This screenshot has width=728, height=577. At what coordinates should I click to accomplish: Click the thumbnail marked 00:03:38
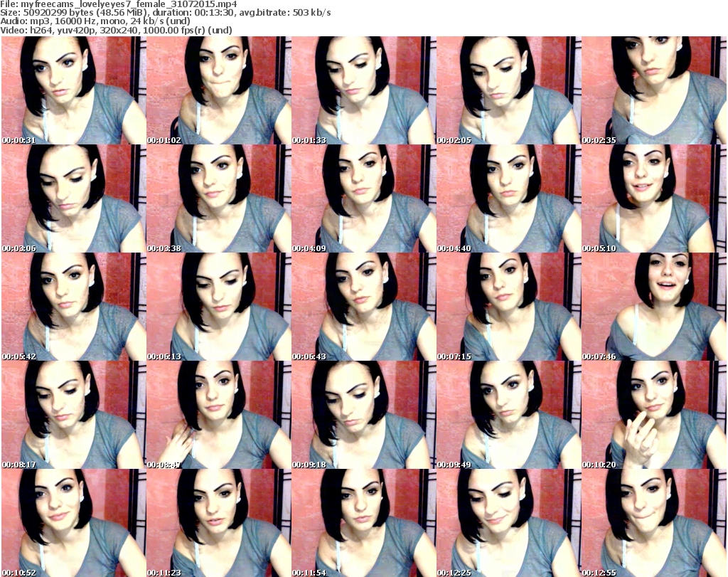(219, 198)
